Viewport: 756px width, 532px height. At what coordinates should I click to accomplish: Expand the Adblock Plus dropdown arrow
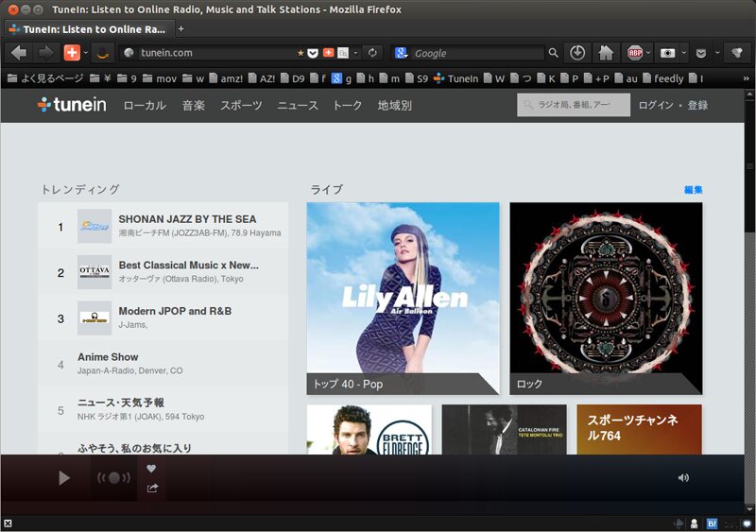click(649, 53)
